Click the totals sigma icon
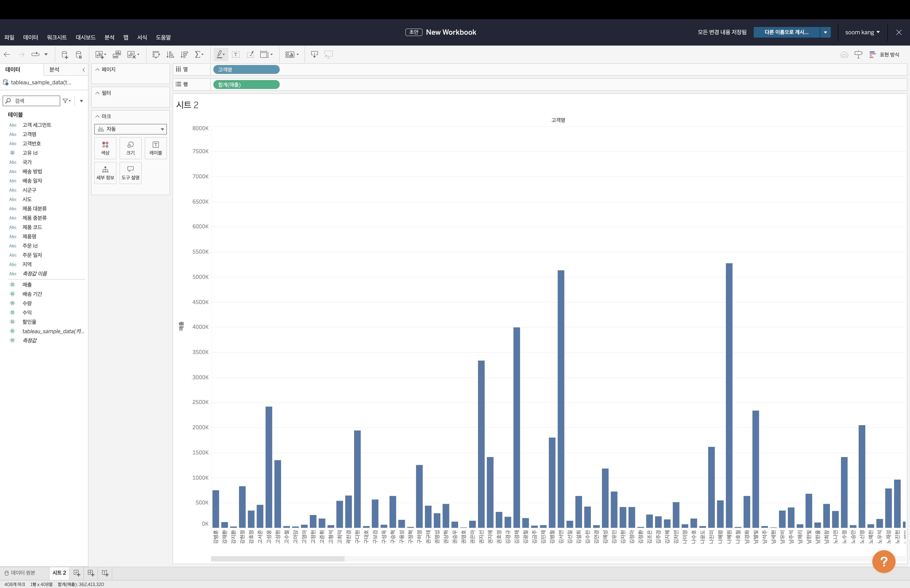 point(197,55)
